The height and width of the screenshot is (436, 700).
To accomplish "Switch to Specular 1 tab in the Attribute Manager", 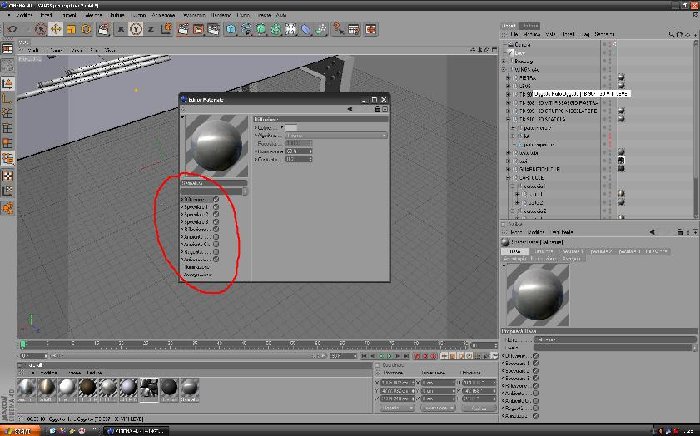I will 573,251.
